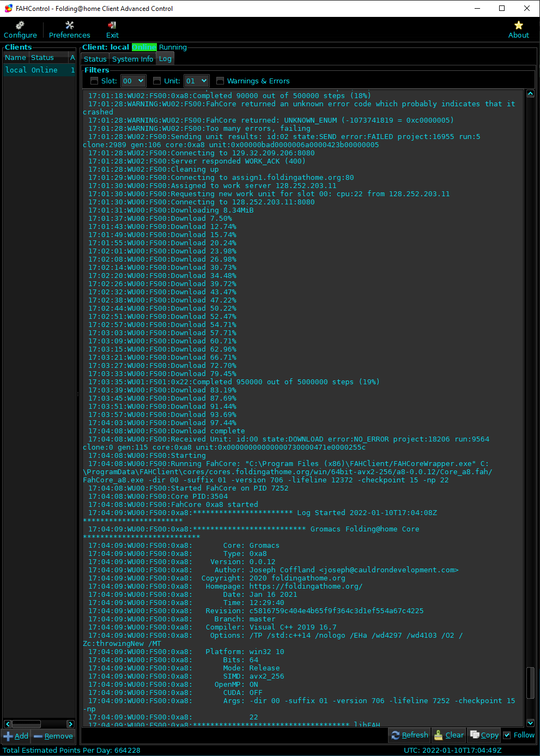Switch to the System Info tab

[x=132, y=59]
